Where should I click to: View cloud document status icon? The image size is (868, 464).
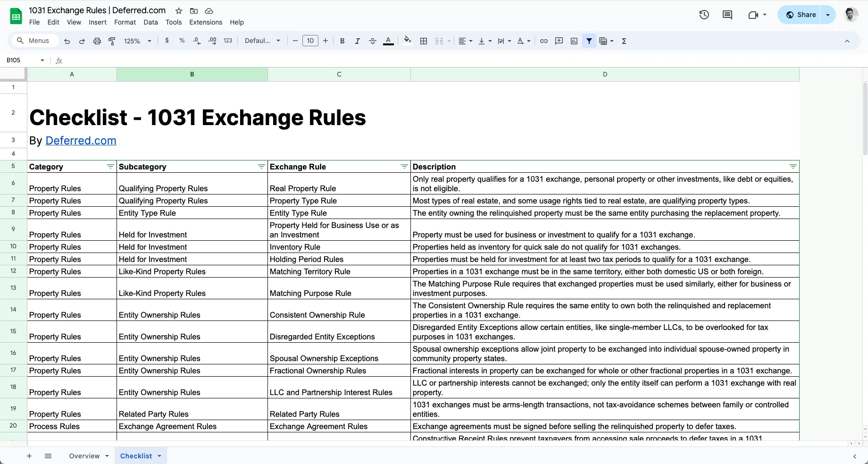click(x=209, y=10)
